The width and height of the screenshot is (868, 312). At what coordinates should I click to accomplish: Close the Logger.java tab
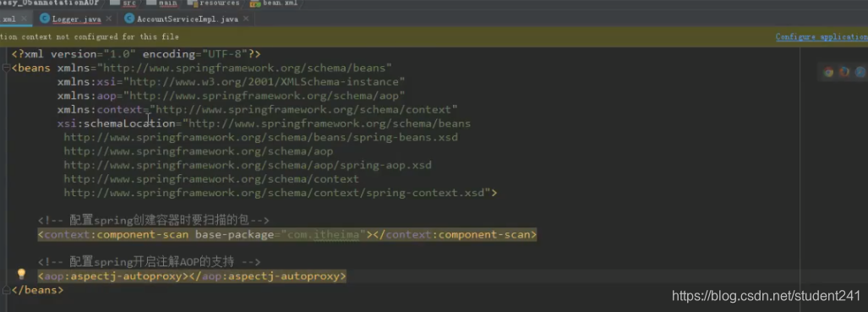pyautogui.click(x=108, y=19)
